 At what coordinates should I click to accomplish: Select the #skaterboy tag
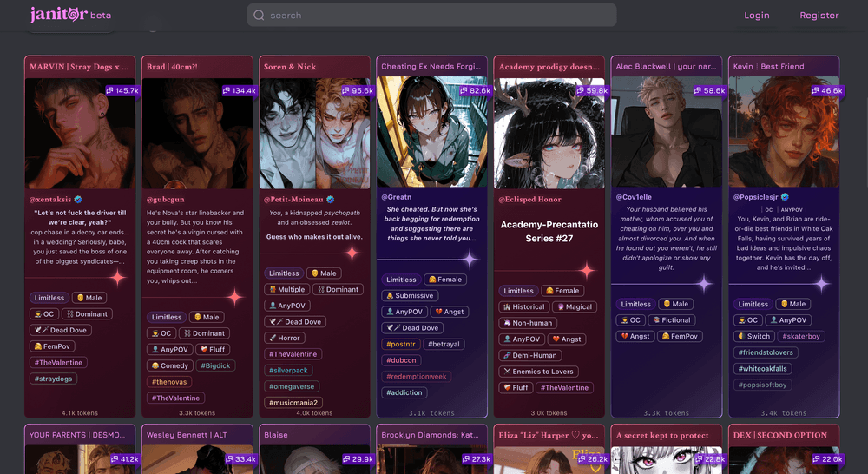[801, 336]
